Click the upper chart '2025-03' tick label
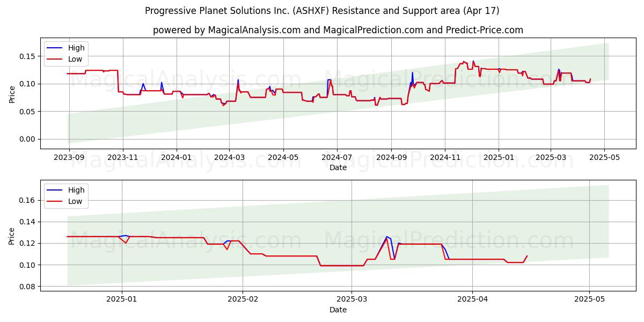This screenshot has height=322, width=644. [551, 157]
